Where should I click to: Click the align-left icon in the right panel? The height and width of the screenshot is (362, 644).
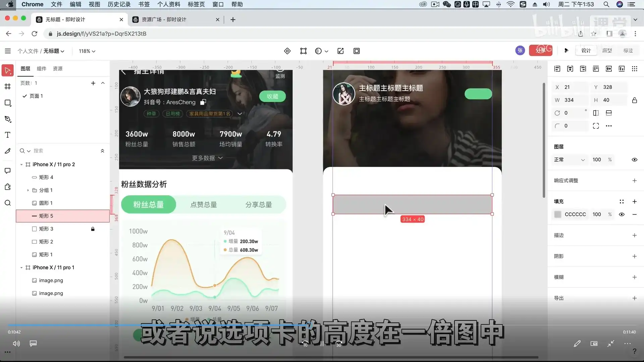(x=557, y=68)
